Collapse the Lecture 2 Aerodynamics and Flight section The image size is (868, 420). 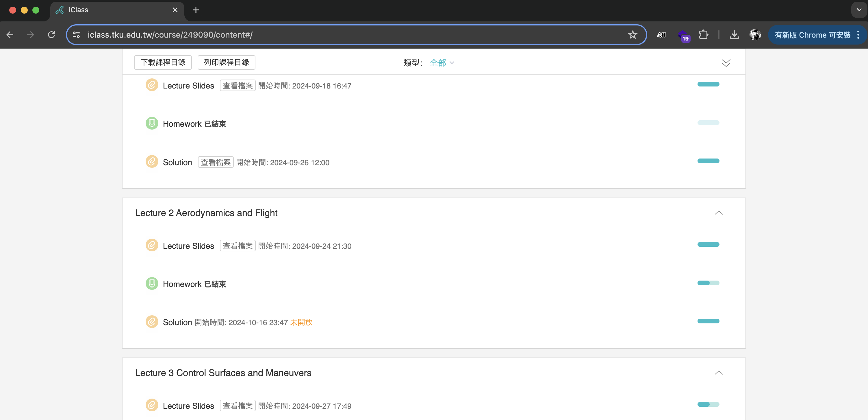[x=718, y=213]
